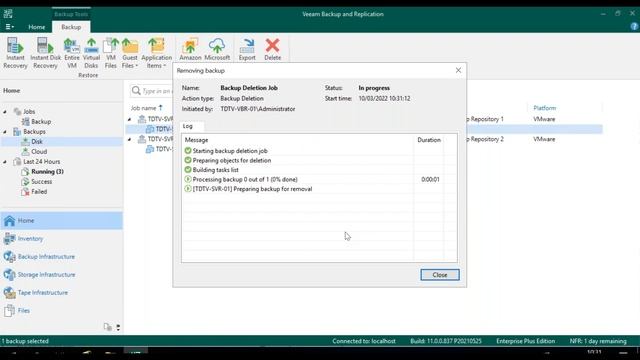Select Last 24 Hours node
Viewport: 640px width, 360px height.
pos(41,162)
